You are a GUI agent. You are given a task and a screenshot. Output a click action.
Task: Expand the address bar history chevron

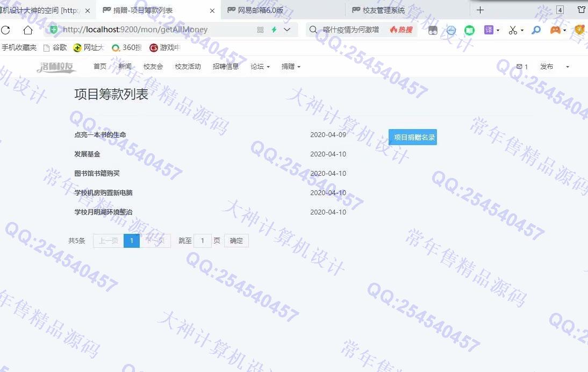coord(287,30)
